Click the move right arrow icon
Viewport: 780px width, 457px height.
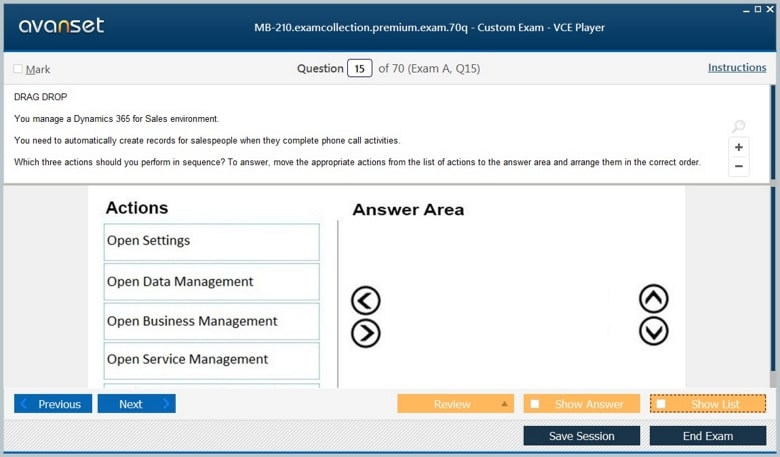[x=366, y=333]
